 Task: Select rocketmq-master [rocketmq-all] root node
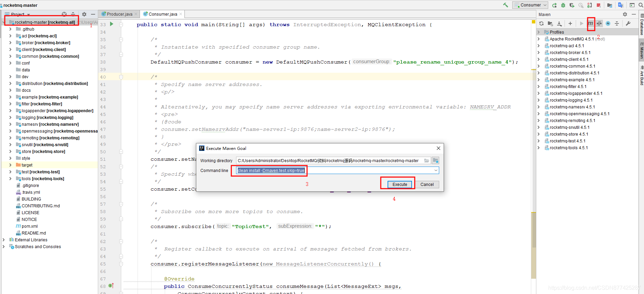coord(42,22)
